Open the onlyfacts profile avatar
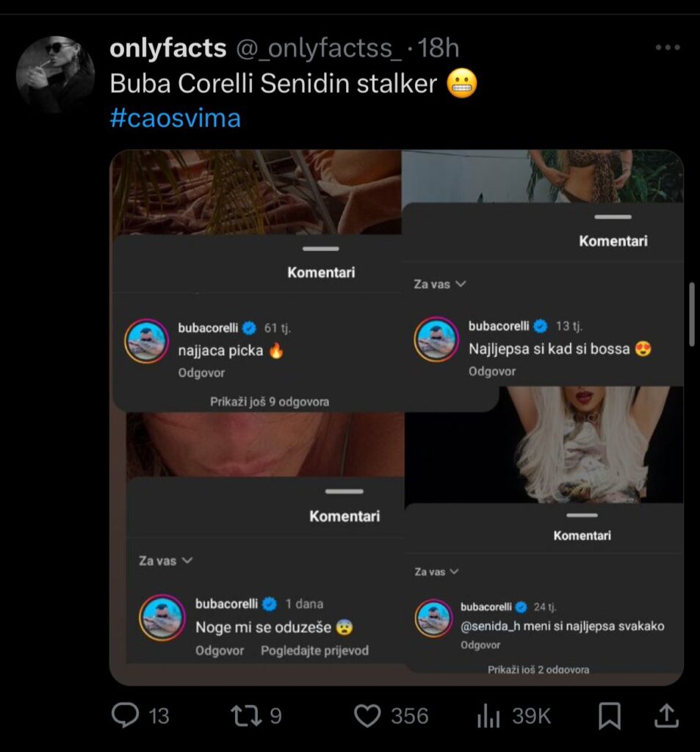The width and height of the screenshot is (700, 752). [x=56, y=74]
